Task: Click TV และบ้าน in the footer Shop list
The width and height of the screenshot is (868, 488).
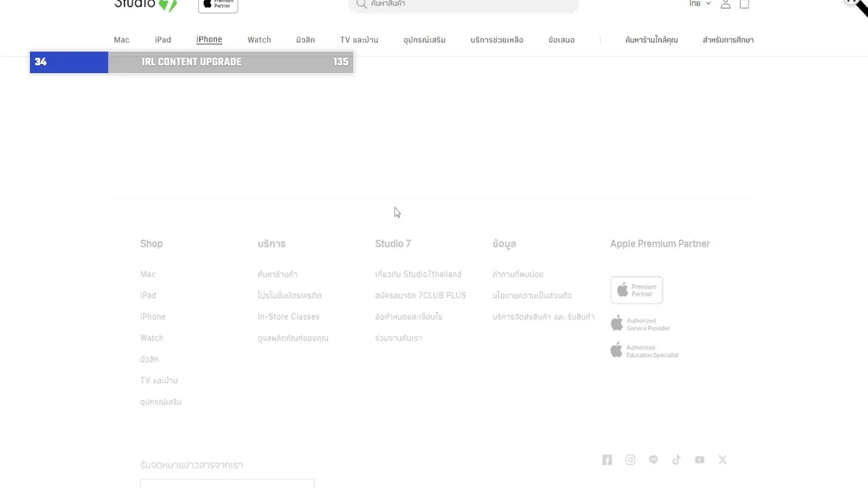Action: coord(159,380)
